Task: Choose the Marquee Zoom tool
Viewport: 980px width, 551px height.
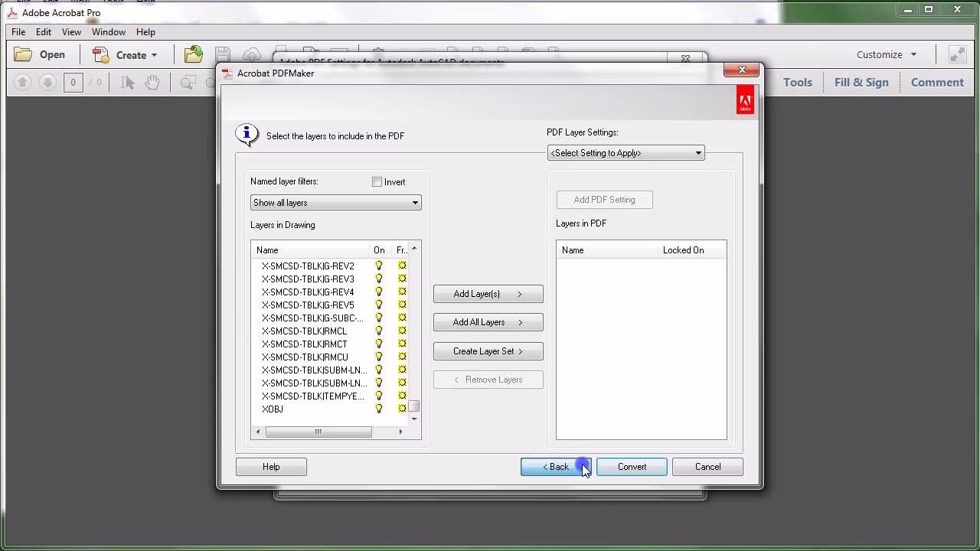Action: pyautogui.click(x=188, y=82)
